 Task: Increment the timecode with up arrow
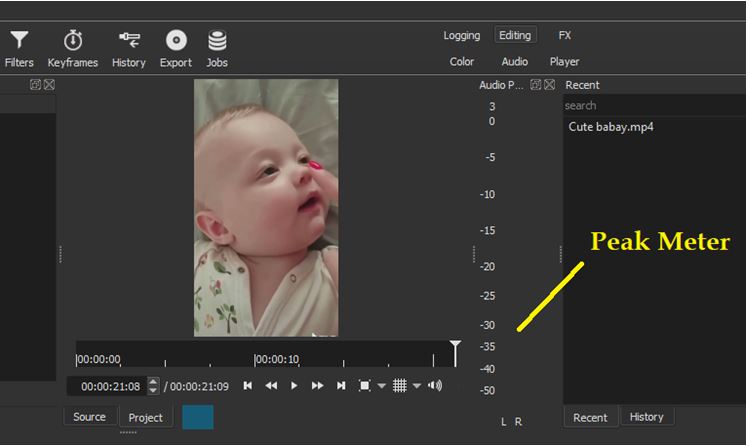(153, 381)
